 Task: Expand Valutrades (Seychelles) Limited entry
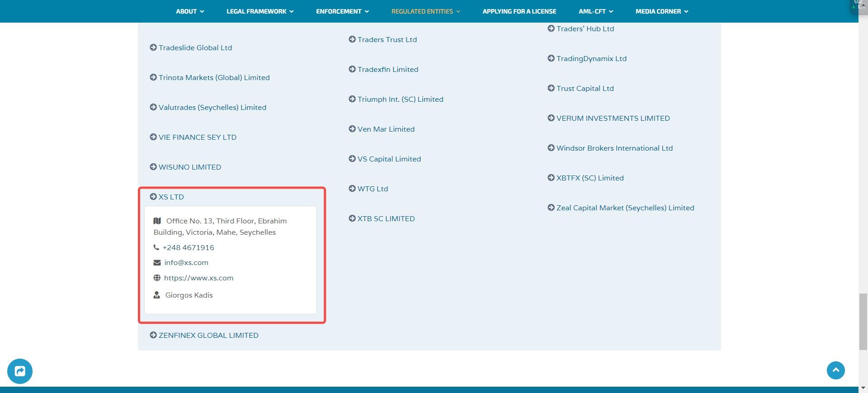click(208, 107)
